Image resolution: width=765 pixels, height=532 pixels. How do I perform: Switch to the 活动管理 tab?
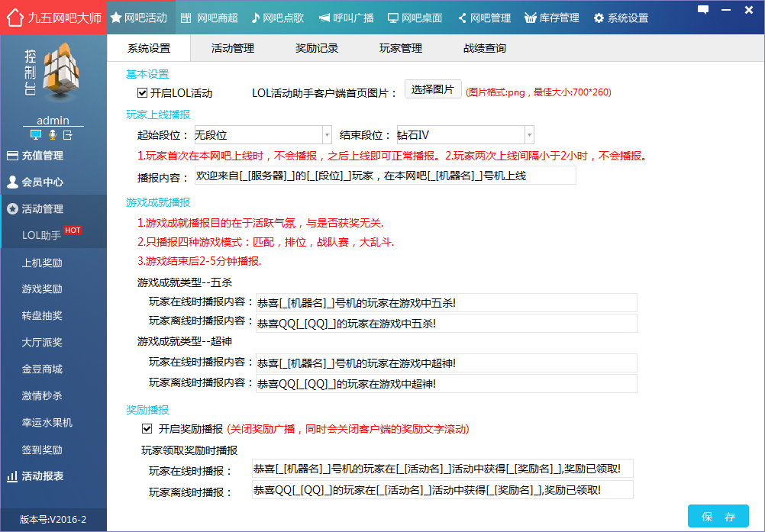(x=234, y=47)
